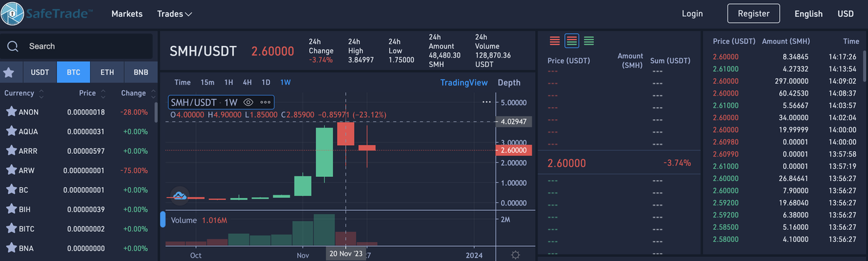Favorite BIH with its star icon
868x261 pixels.
click(x=11, y=209)
